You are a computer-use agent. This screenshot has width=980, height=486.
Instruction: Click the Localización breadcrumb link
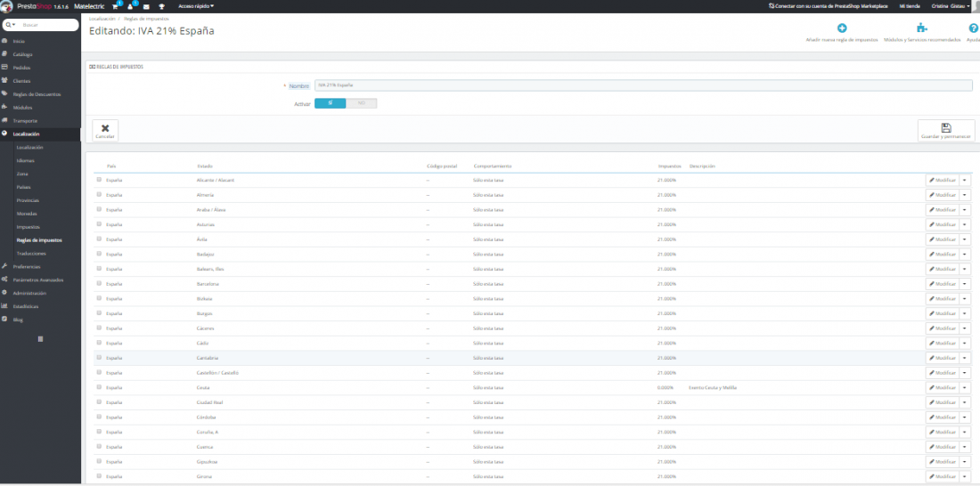coord(102,19)
